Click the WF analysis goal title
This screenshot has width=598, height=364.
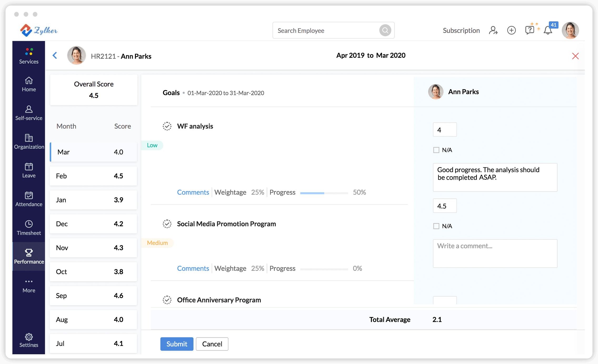click(195, 126)
